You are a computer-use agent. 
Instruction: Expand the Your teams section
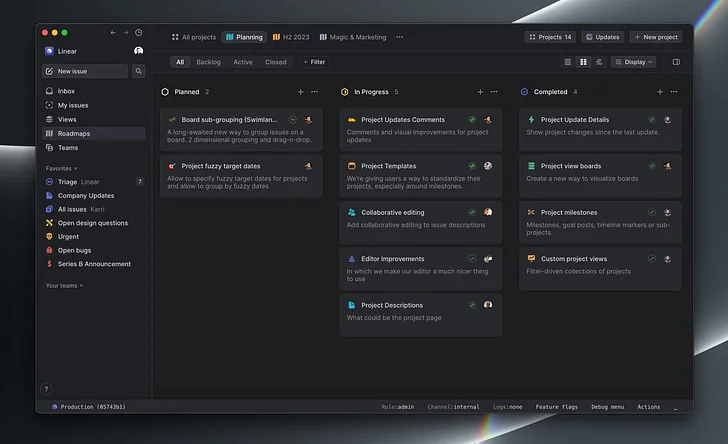[64, 286]
